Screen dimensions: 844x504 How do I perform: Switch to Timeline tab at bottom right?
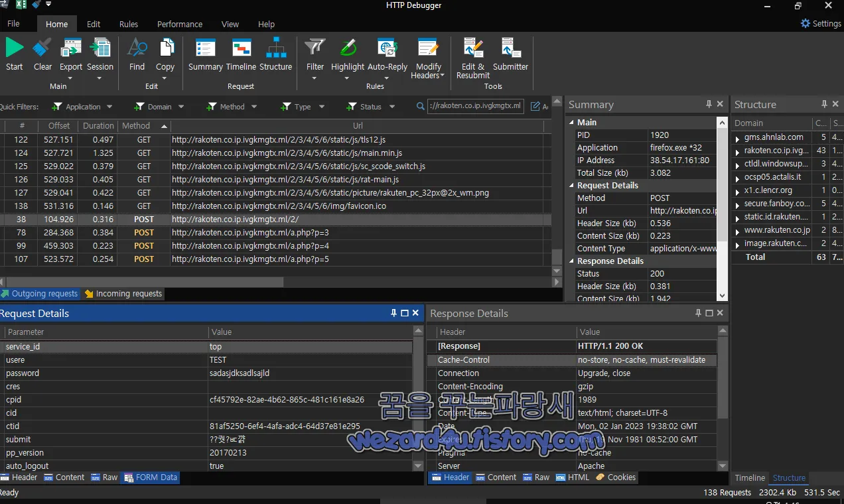click(750, 477)
